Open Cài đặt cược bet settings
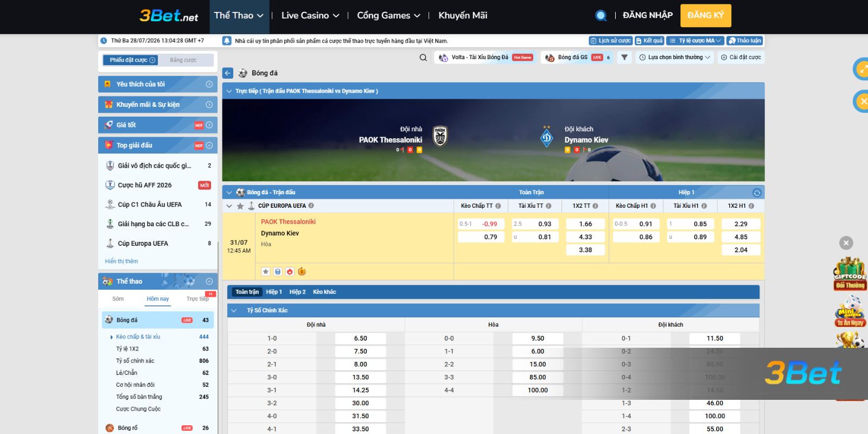Screen dimensions: 868x434 pyautogui.click(x=741, y=58)
